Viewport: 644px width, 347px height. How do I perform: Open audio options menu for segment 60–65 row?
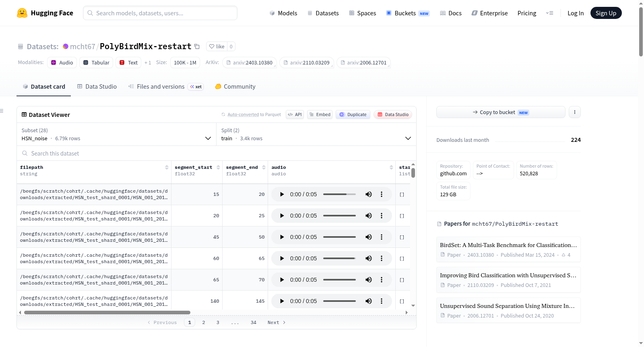[382, 258]
